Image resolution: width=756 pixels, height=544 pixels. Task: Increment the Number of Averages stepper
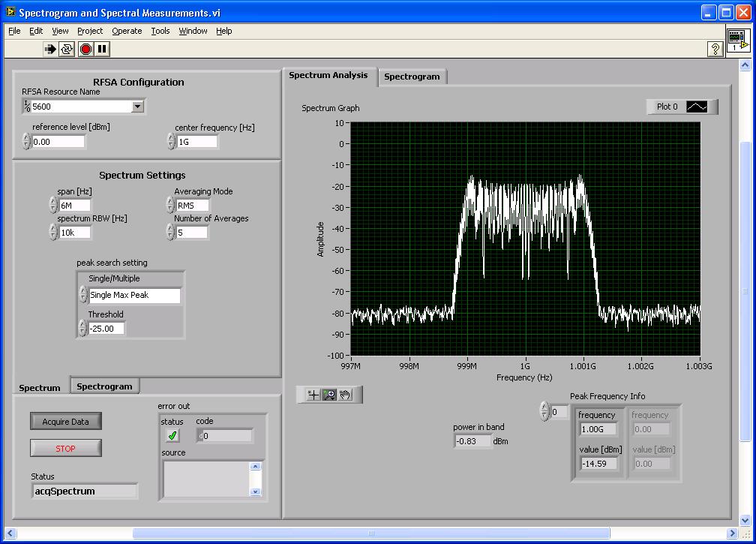pos(170,229)
